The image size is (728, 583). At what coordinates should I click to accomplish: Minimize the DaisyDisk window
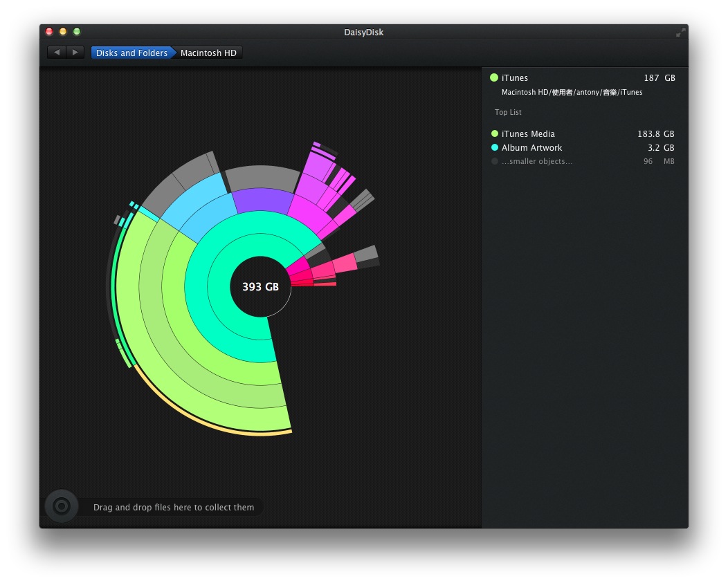pyautogui.click(x=63, y=32)
